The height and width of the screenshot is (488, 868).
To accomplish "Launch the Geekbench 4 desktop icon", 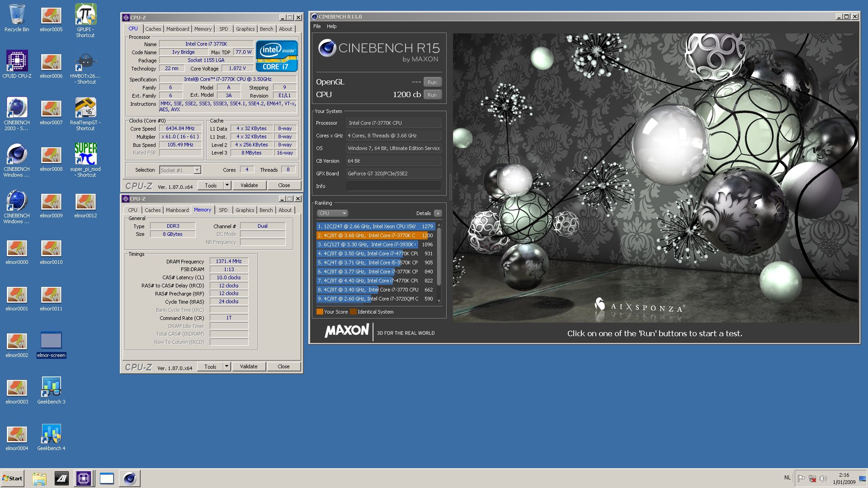I will click(51, 436).
